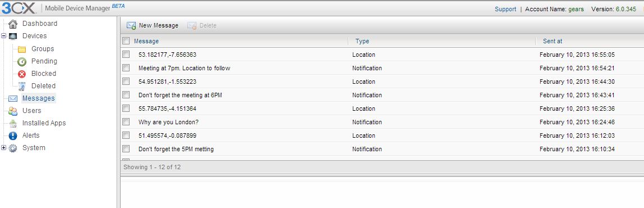Open the Installed Apps icon
This screenshot has width=644, height=208.
coord(13,123)
